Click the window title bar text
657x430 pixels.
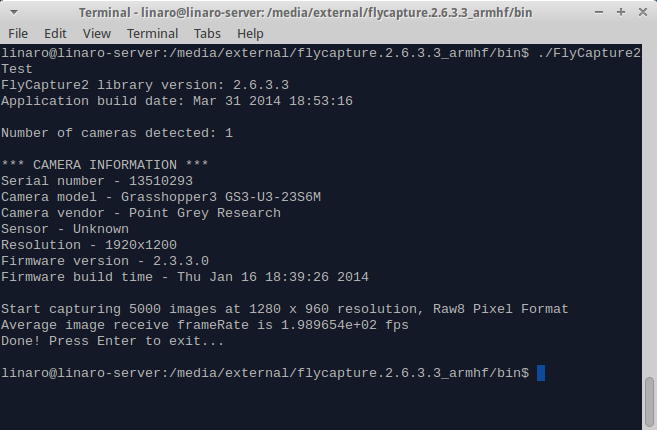coord(305,13)
